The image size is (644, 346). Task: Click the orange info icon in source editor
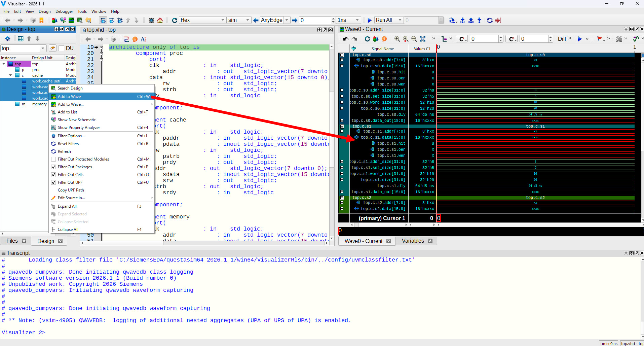(135, 39)
